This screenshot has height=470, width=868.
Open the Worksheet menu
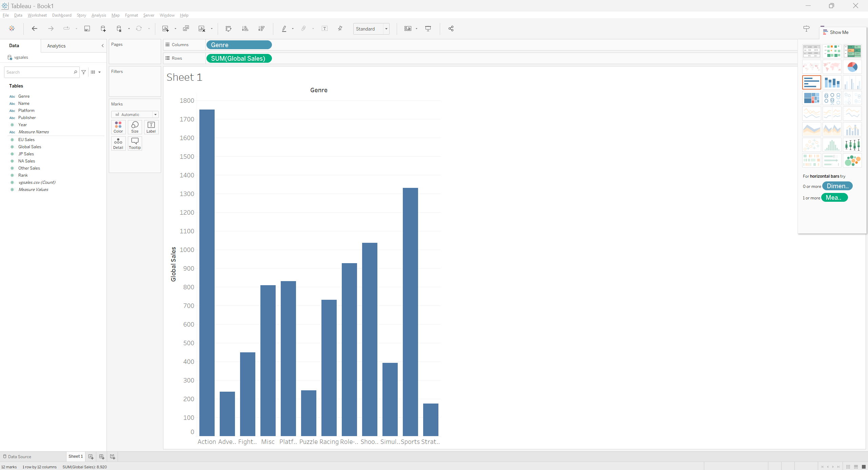(x=37, y=15)
